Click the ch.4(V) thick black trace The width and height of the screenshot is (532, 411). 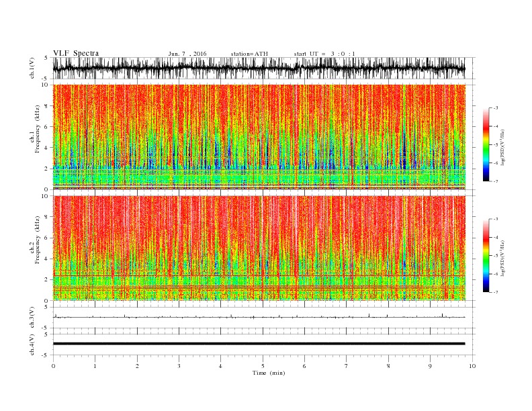(x=259, y=344)
